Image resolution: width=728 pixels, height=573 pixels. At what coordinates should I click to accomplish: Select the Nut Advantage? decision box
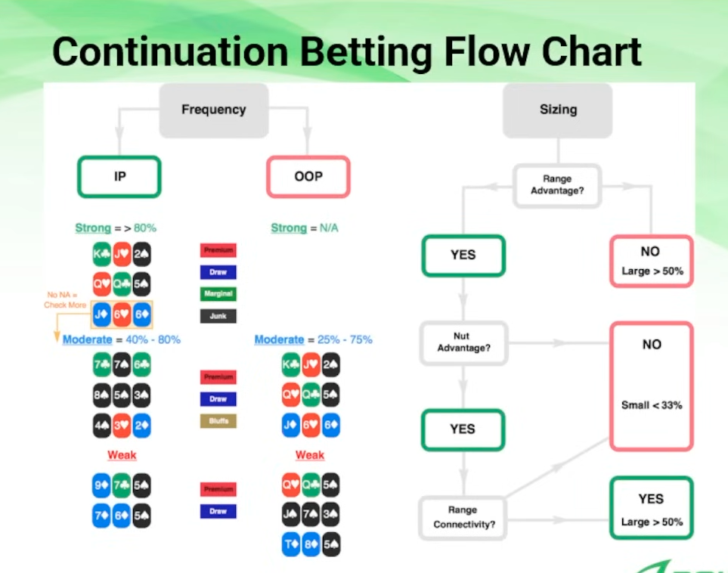[463, 342]
